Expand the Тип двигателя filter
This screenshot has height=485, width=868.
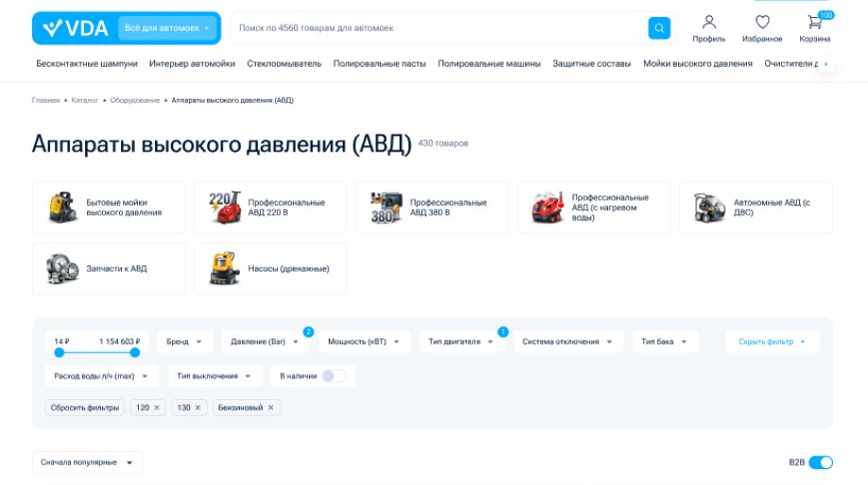pyautogui.click(x=461, y=342)
